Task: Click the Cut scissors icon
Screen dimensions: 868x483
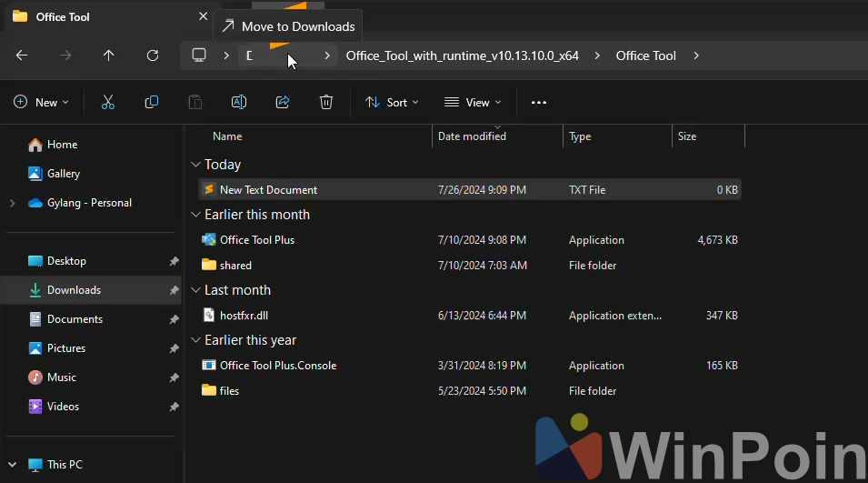Action: click(108, 103)
